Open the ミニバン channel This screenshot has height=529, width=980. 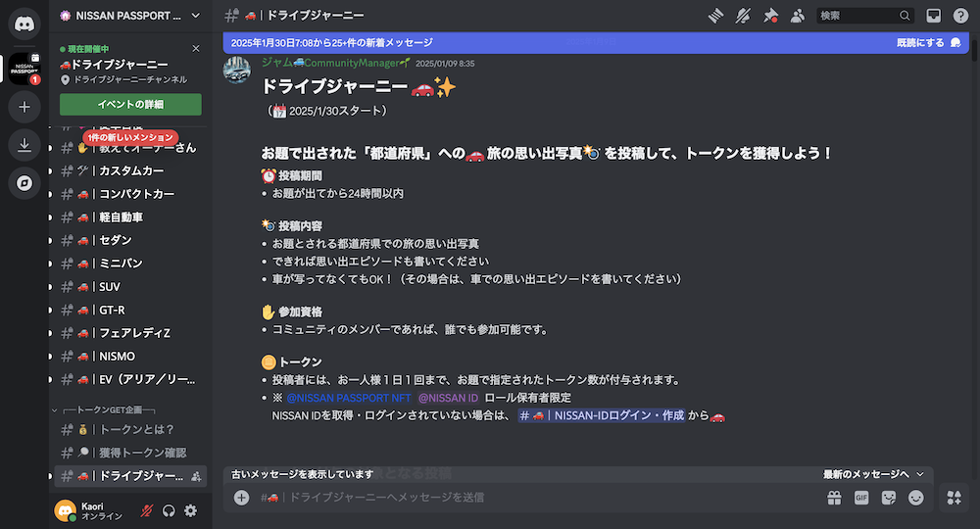[x=130, y=263]
